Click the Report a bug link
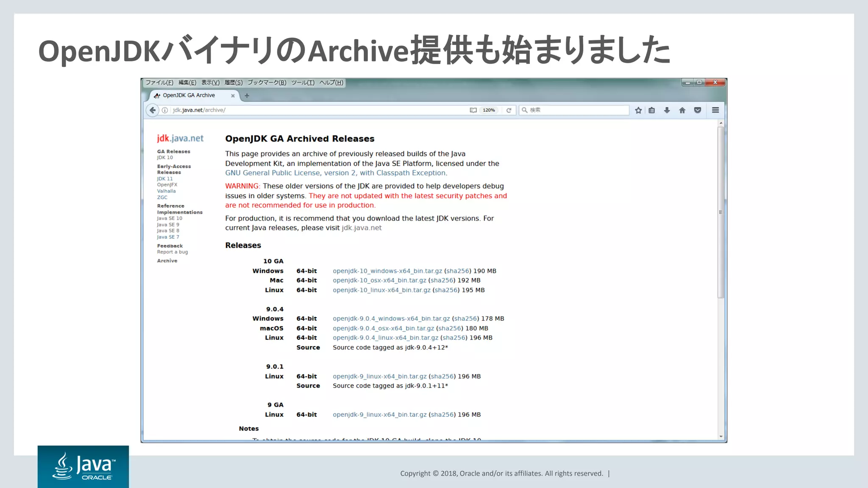Image resolution: width=868 pixels, height=488 pixels. pyautogui.click(x=172, y=252)
